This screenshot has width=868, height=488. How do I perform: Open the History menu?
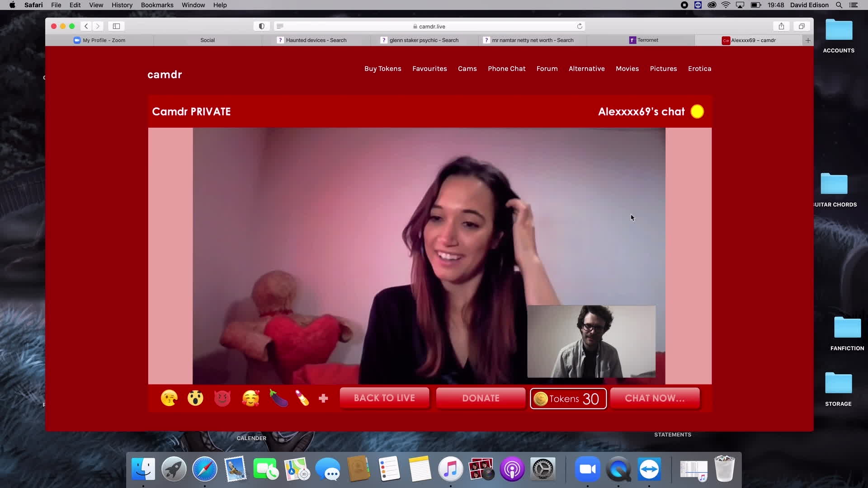click(x=122, y=5)
